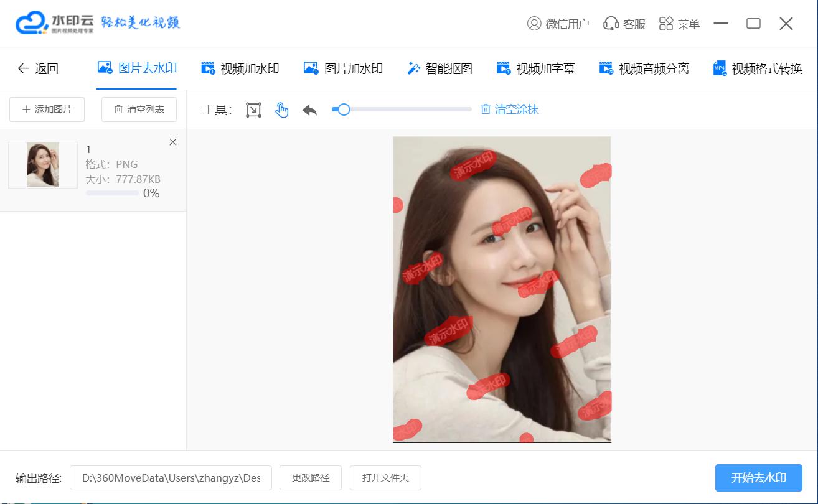Switch to 图片加水印 tab
Screen dimensions: 818x504
coord(342,68)
